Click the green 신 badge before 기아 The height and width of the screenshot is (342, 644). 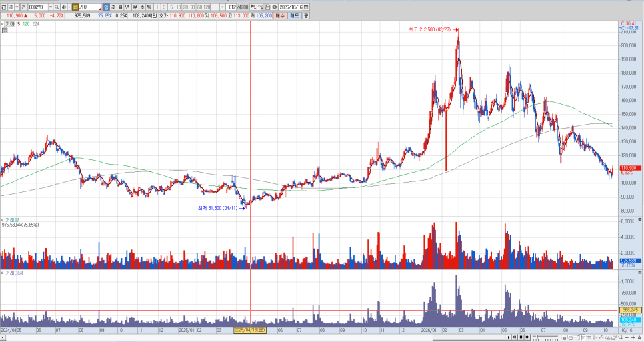[75, 7]
